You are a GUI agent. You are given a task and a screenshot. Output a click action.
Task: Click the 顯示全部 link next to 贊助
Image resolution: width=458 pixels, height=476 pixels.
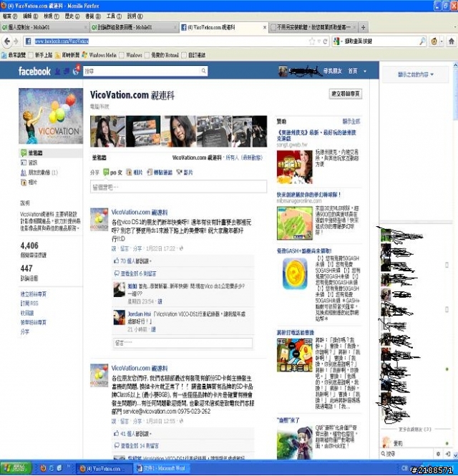pos(351,122)
